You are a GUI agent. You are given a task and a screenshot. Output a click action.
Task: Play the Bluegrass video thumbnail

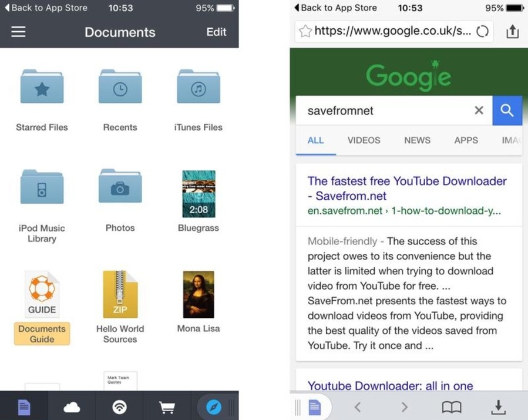(x=199, y=194)
